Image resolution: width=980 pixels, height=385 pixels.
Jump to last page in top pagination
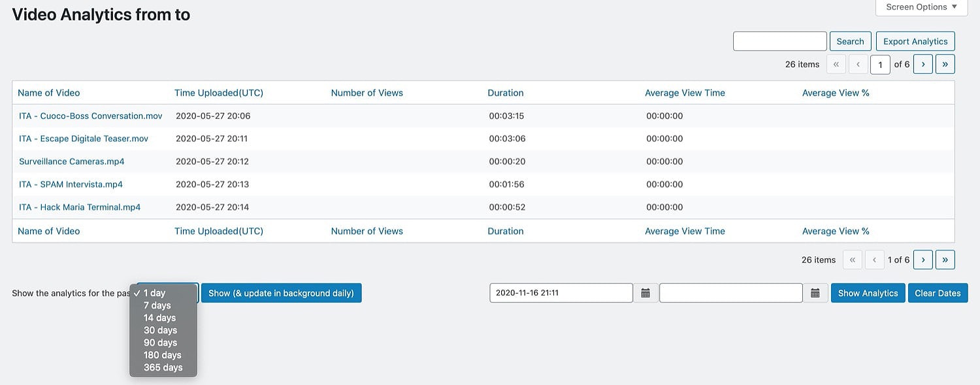point(945,64)
